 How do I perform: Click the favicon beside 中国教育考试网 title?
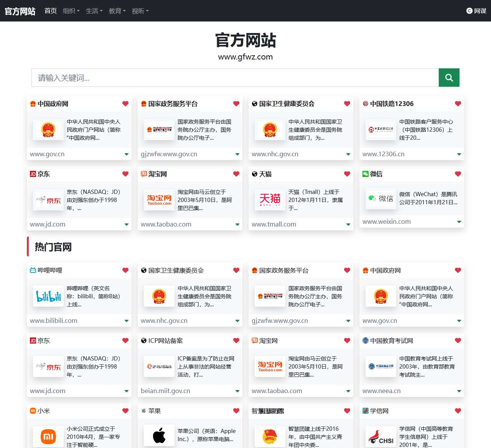coord(366,341)
